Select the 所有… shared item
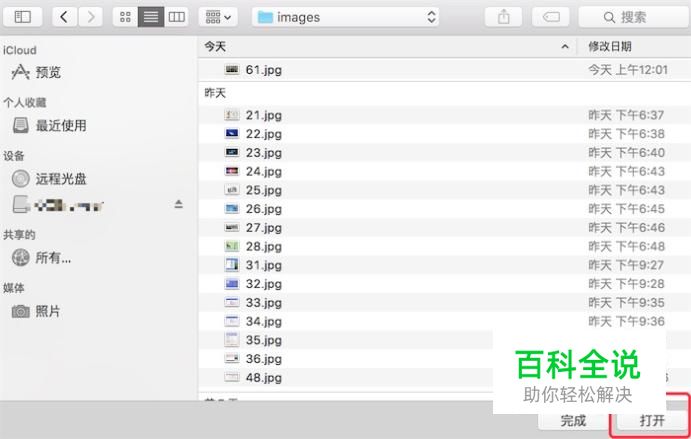 pos(52,258)
